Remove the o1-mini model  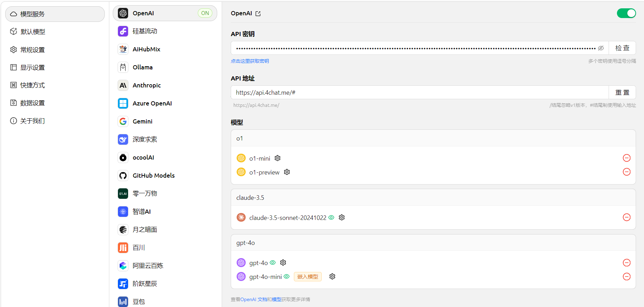coord(627,158)
